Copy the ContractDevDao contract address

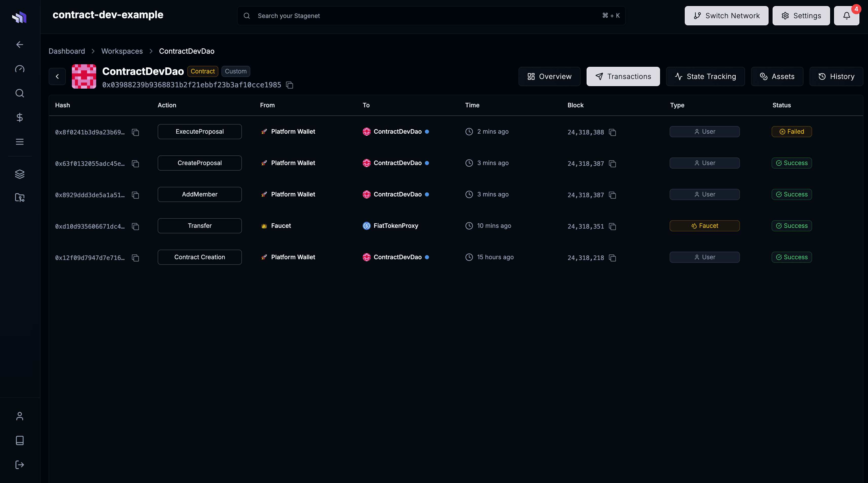[x=290, y=85]
